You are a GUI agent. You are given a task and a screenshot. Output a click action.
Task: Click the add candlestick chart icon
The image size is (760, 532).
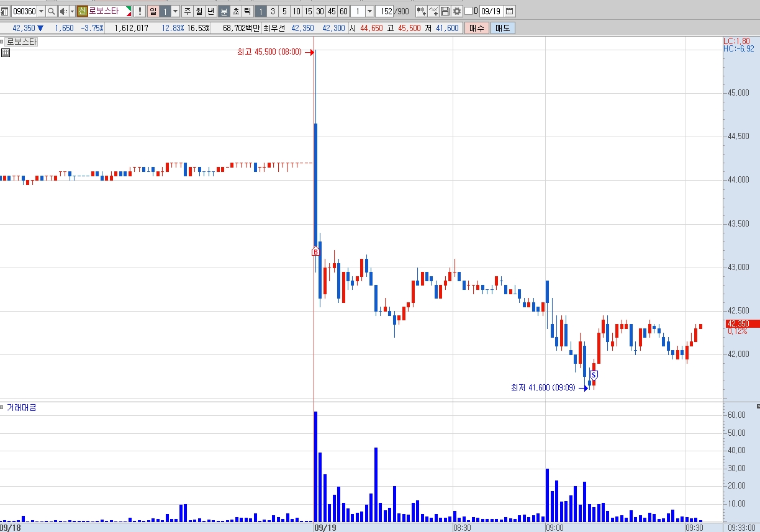point(421,11)
